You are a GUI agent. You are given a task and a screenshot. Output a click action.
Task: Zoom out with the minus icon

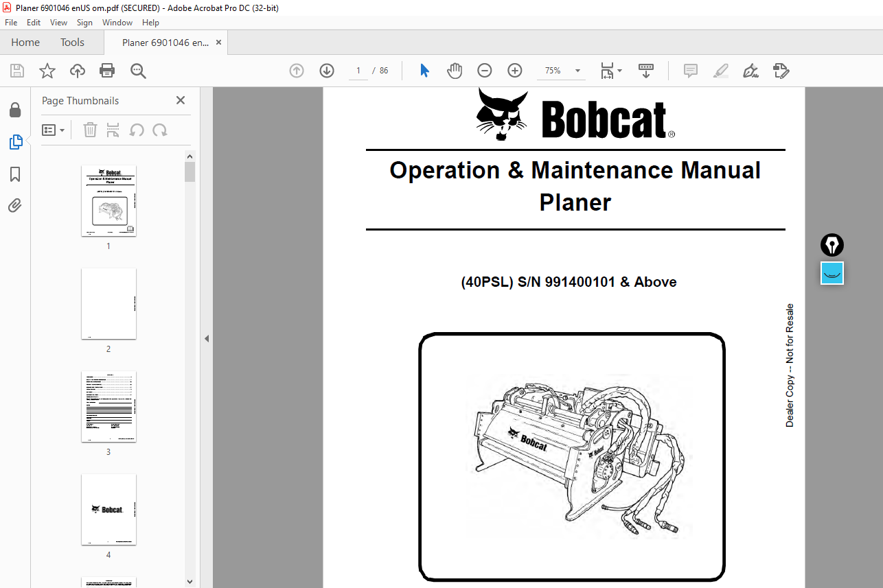485,71
